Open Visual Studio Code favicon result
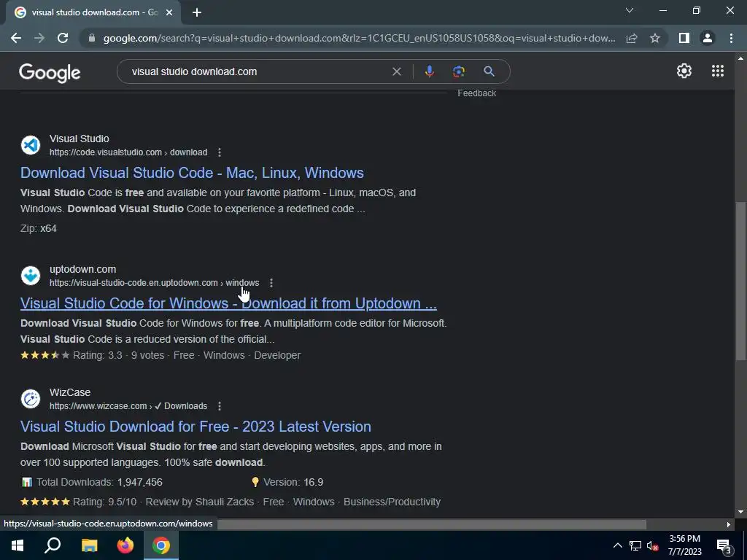Image resolution: width=747 pixels, height=560 pixels. (x=31, y=145)
